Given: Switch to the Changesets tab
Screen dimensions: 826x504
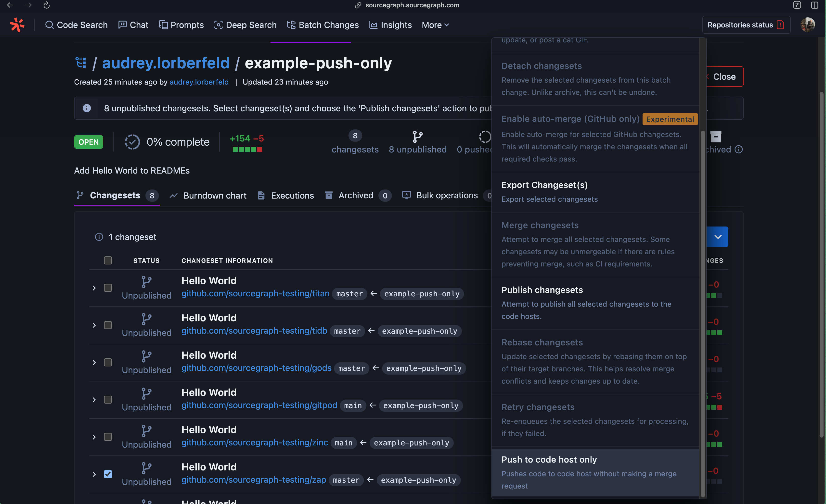Looking at the screenshot, I should click(117, 195).
